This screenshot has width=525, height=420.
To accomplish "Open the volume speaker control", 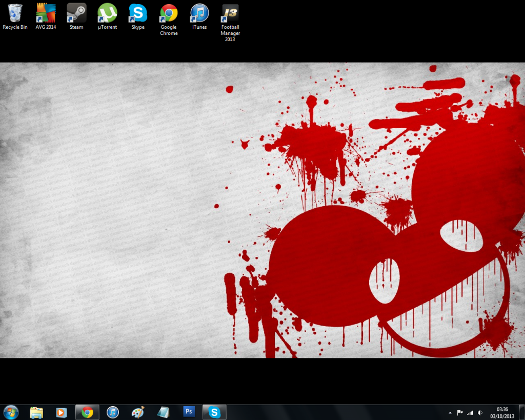I will click(x=480, y=413).
